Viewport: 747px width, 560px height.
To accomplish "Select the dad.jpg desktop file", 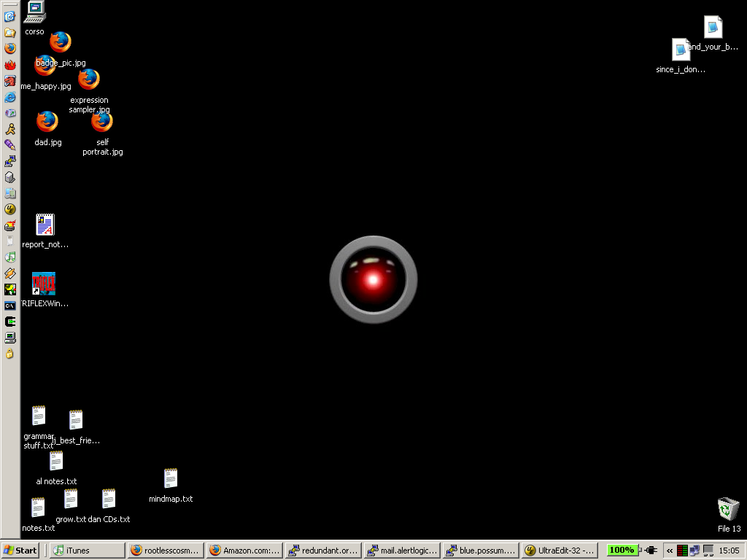I will pos(47,122).
